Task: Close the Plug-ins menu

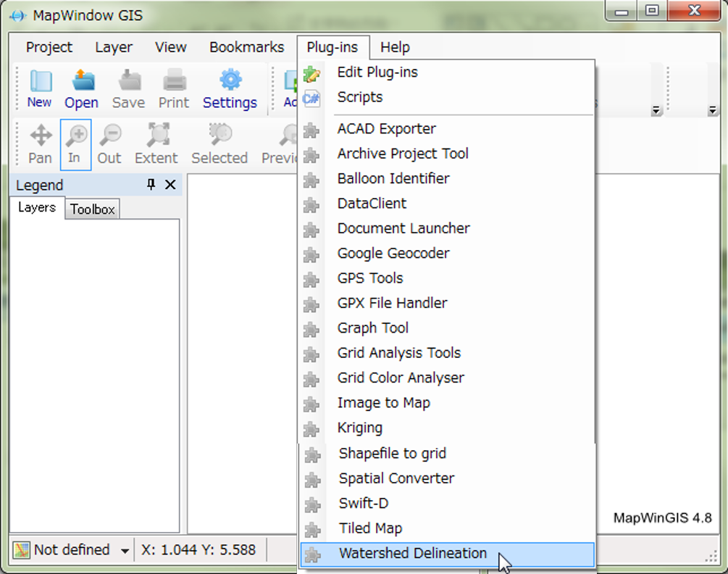Action: 333,47
